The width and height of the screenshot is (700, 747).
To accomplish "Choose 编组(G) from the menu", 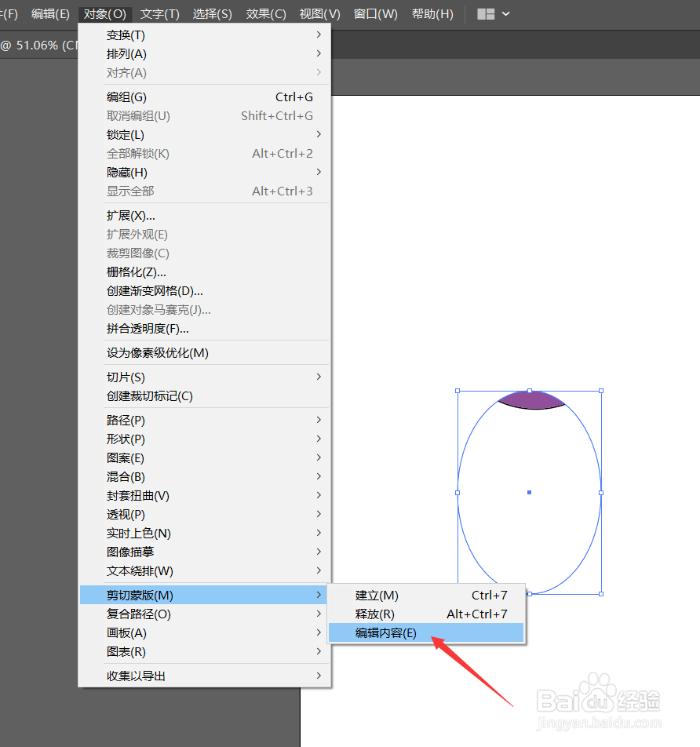I will [x=204, y=97].
